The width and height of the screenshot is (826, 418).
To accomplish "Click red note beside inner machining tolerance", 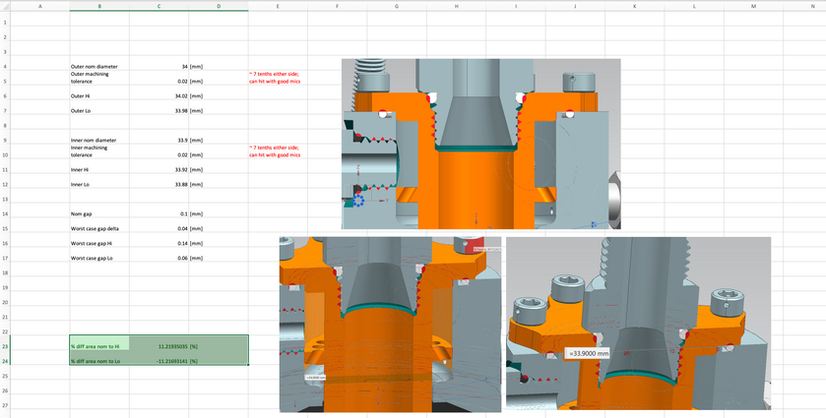I will pyautogui.click(x=274, y=151).
